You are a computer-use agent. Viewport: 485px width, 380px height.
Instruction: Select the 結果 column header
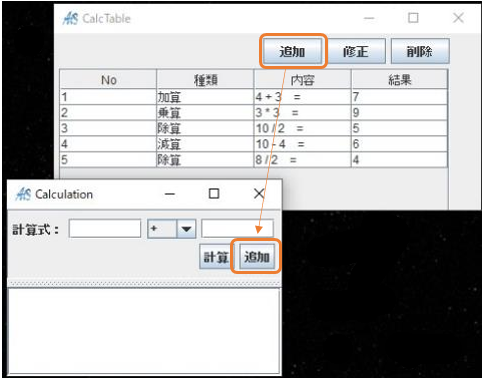pyautogui.click(x=399, y=80)
